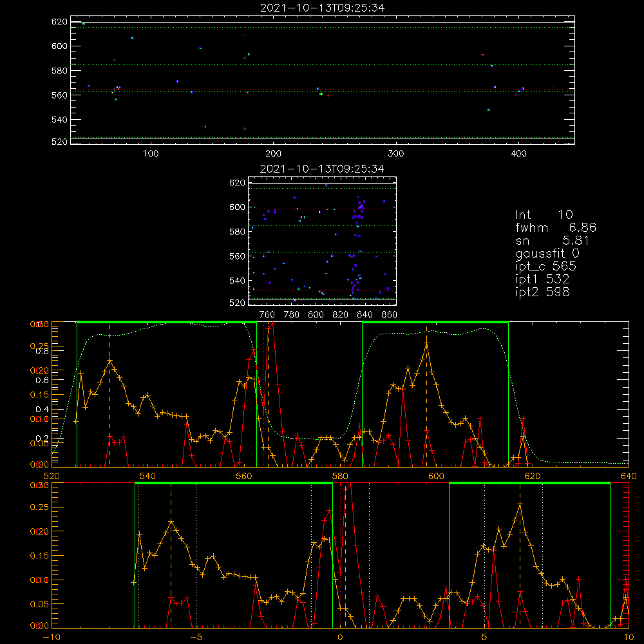This screenshot has width=644, height=644.
Task: Click x-axis label 580 on upper profile plot
Action: coord(340,477)
